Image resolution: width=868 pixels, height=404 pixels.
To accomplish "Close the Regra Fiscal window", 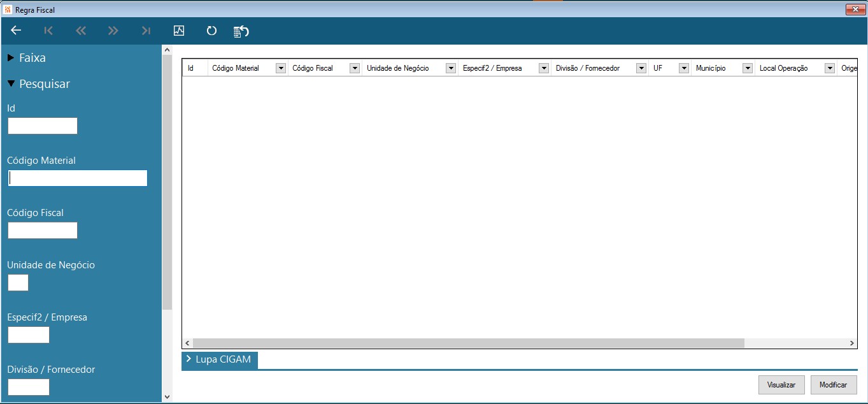I will 854,10.
